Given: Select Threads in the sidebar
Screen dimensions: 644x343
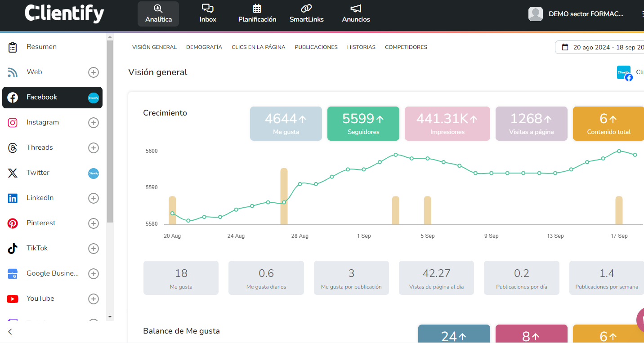Looking at the screenshot, I should 40,147.
